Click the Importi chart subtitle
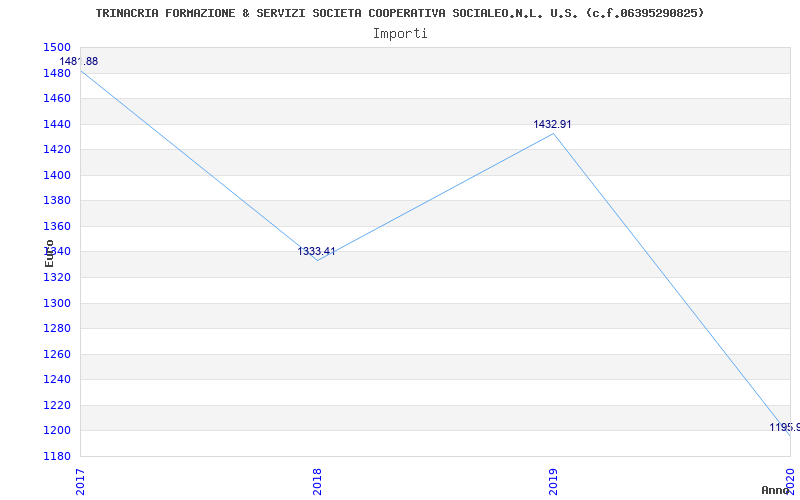Image resolution: width=800 pixels, height=500 pixels. (400, 34)
